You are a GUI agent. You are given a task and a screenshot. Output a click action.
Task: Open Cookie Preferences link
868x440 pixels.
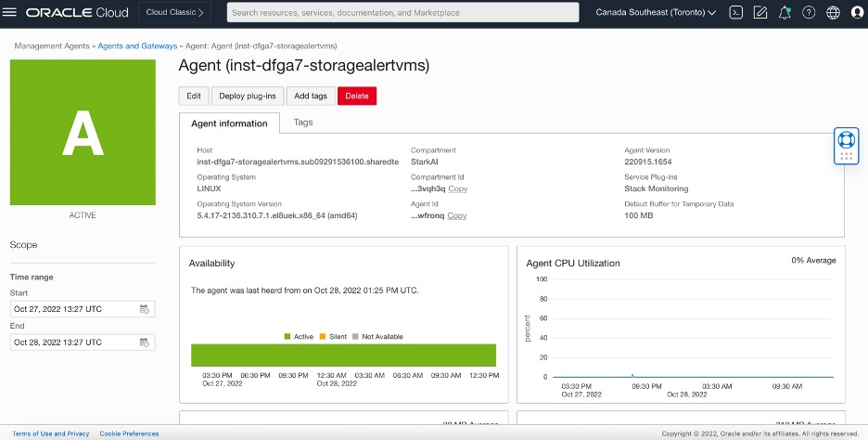[129, 434]
